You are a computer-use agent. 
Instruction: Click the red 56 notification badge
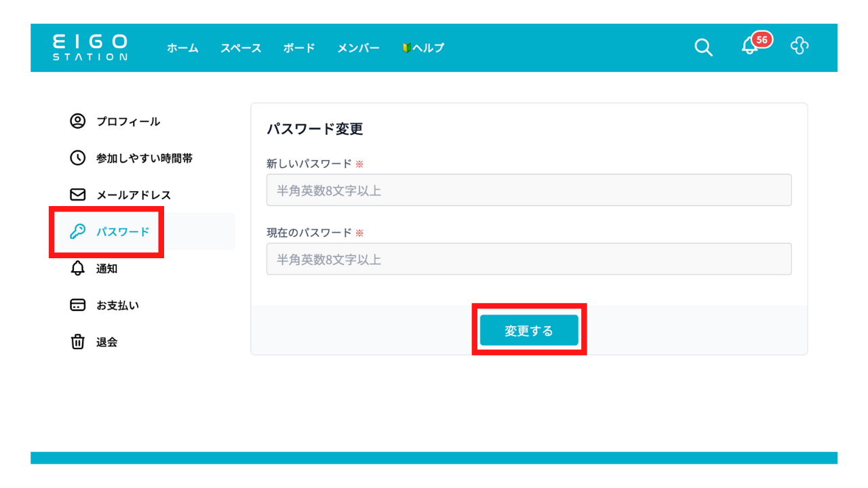pos(762,40)
